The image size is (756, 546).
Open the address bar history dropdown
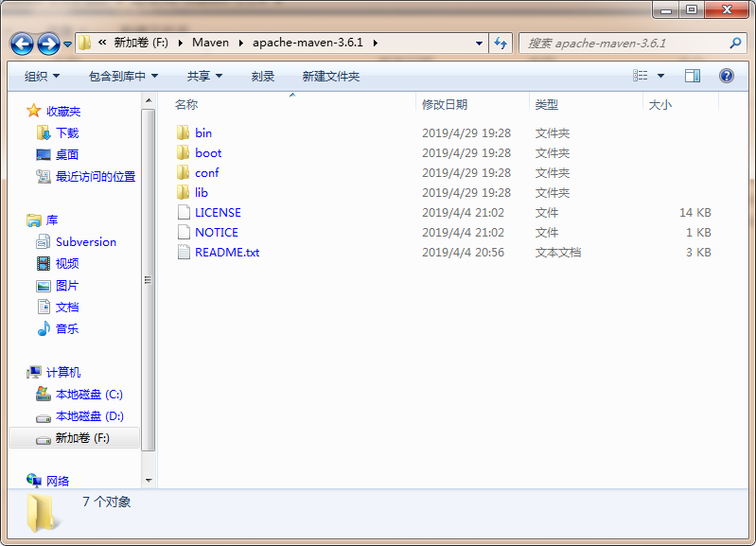479,43
